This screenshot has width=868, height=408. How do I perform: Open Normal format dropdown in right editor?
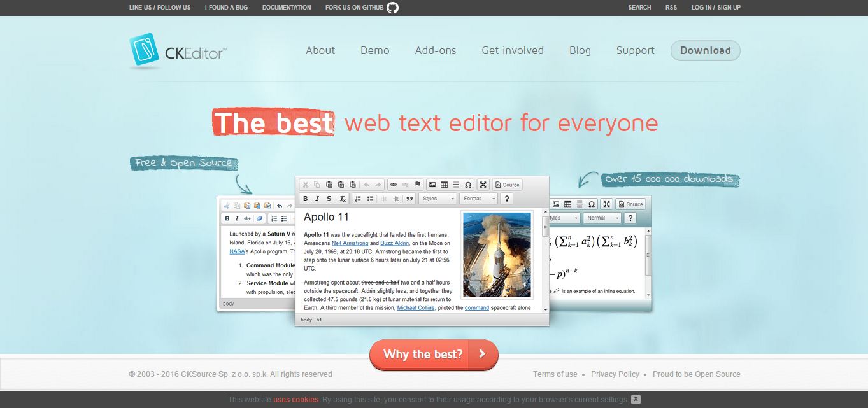(x=602, y=218)
